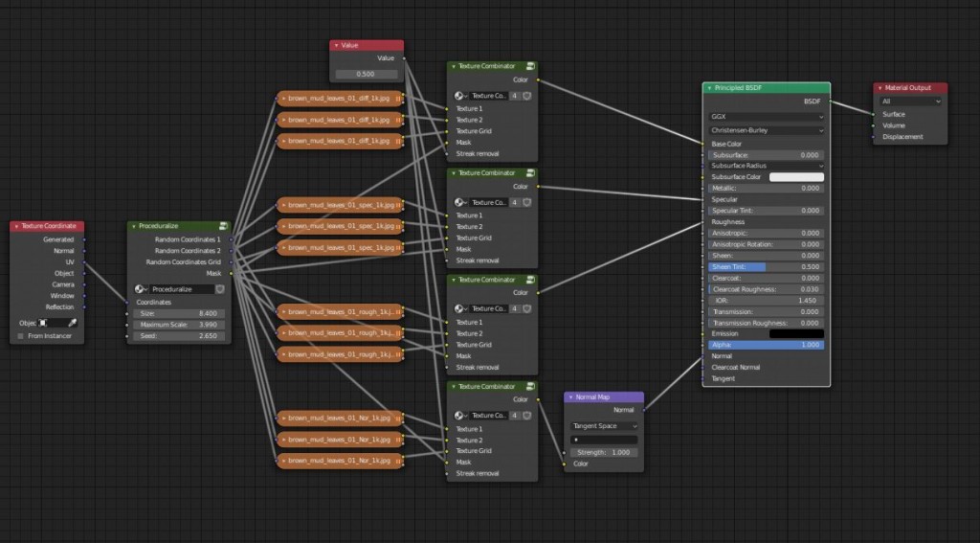This screenshot has height=543, width=980.
Task: Open the Christensen-Burley subsurface method dropdown
Action: (x=766, y=130)
